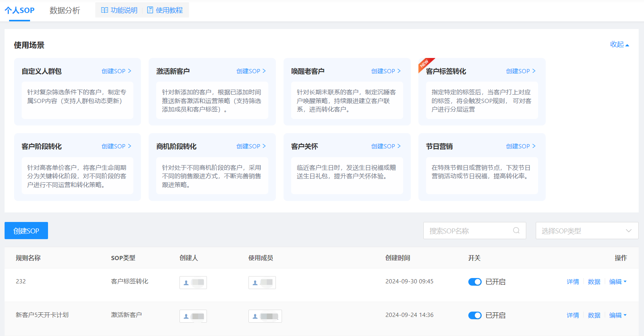Click rule name 新客户5天开卡计划
Screen dimensions: 644x336
point(42,315)
